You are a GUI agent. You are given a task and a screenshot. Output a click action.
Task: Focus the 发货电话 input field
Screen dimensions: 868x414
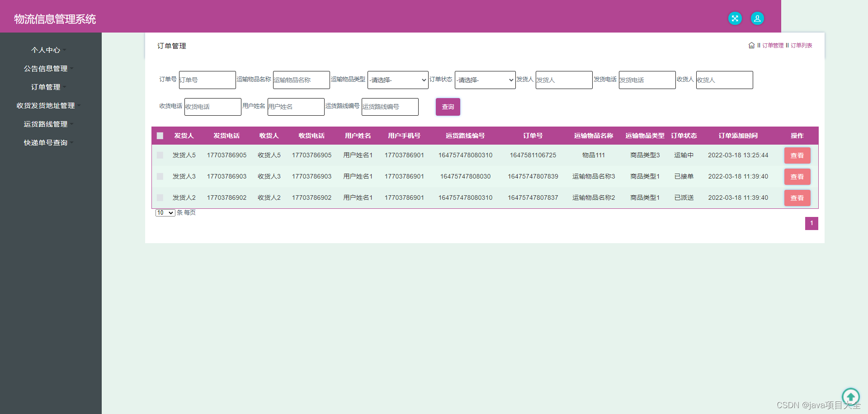pyautogui.click(x=647, y=80)
